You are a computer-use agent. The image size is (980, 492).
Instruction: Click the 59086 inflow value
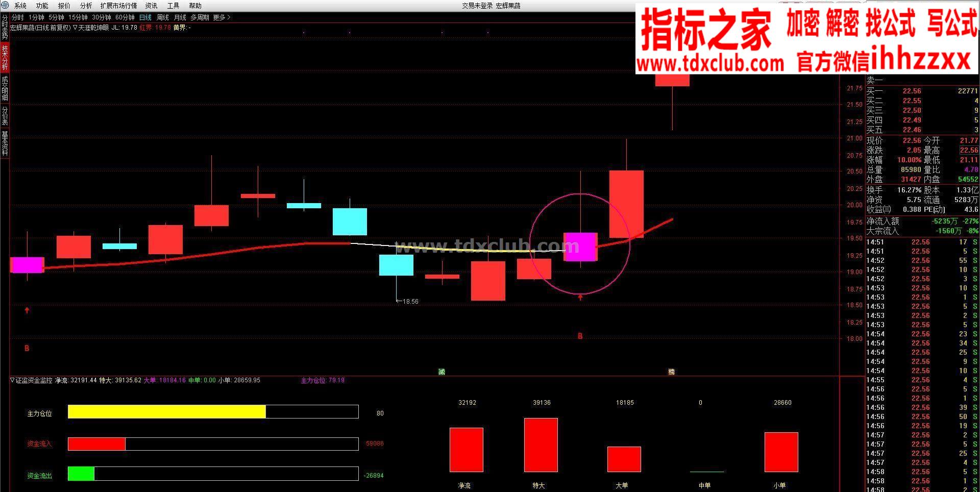(375, 444)
